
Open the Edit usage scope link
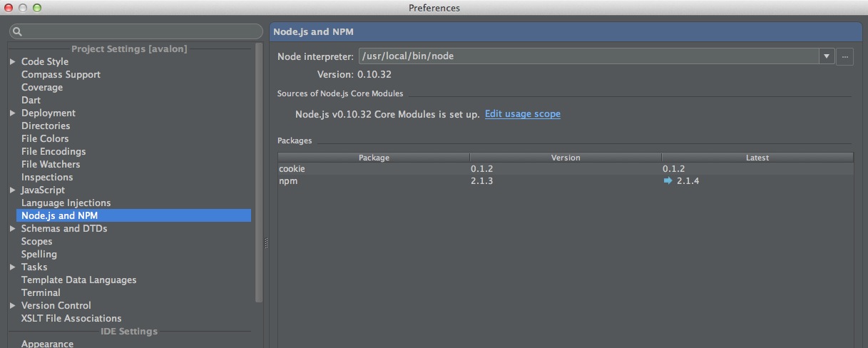522,114
